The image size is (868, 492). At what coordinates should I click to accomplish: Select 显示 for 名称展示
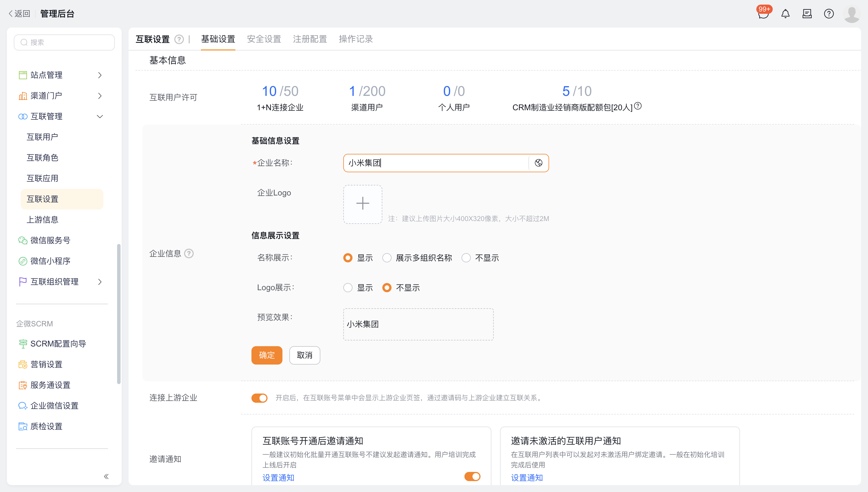[348, 258]
